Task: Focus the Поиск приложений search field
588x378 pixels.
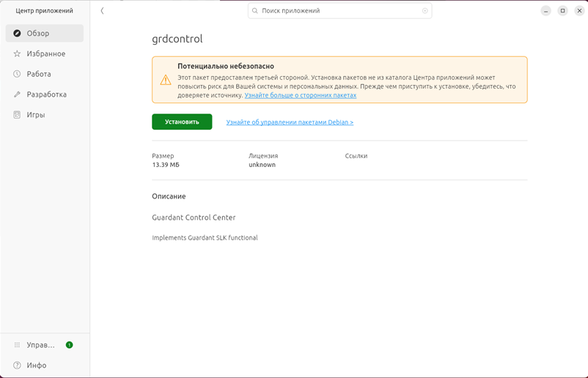Action: pos(339,11)
